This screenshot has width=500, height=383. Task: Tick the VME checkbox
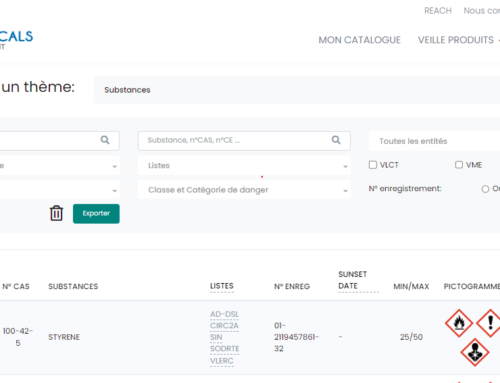pos(459,165)
